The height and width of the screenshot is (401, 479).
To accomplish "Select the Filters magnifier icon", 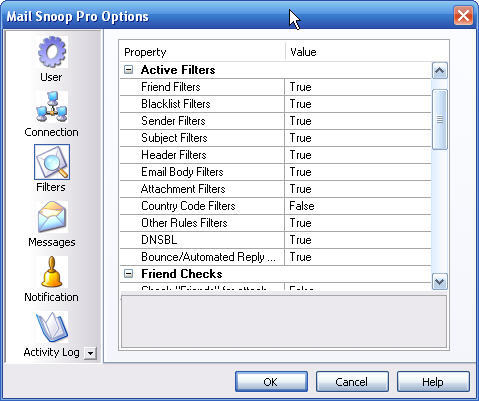I will point(52,162).
